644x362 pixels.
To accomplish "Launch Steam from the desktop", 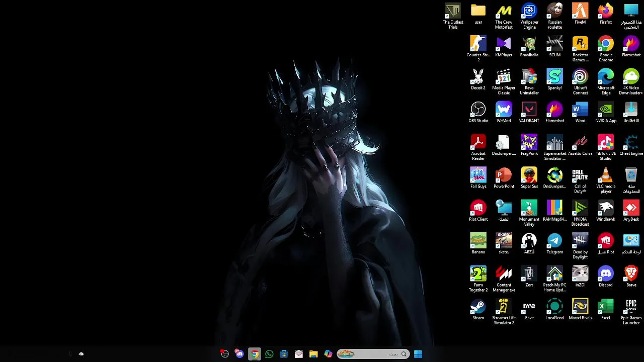I will click(x=478, y=309).
